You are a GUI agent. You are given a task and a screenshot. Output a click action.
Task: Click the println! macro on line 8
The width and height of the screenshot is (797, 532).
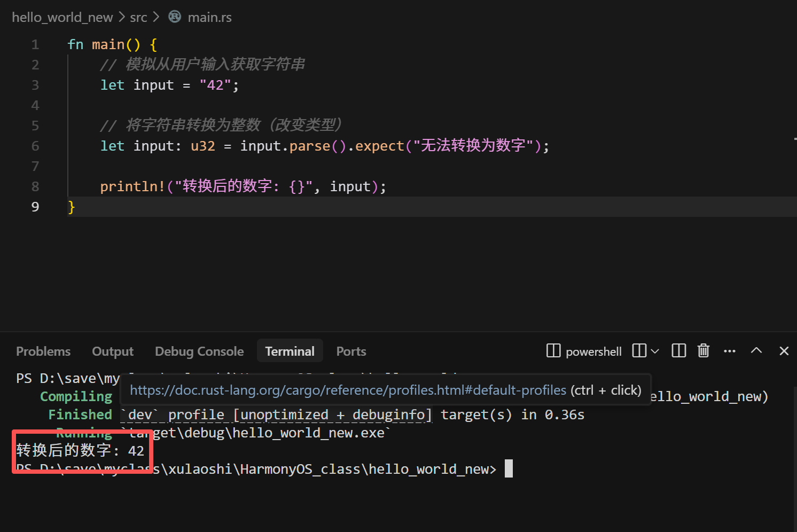[132, 186]
